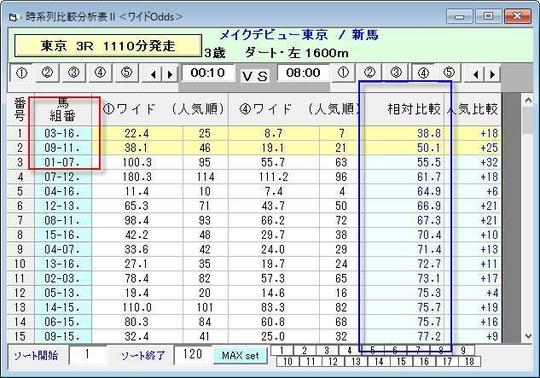The image size is (540, 378).
Task: Select the 09-11. combination cell
Action: click(x=63, y=148)
